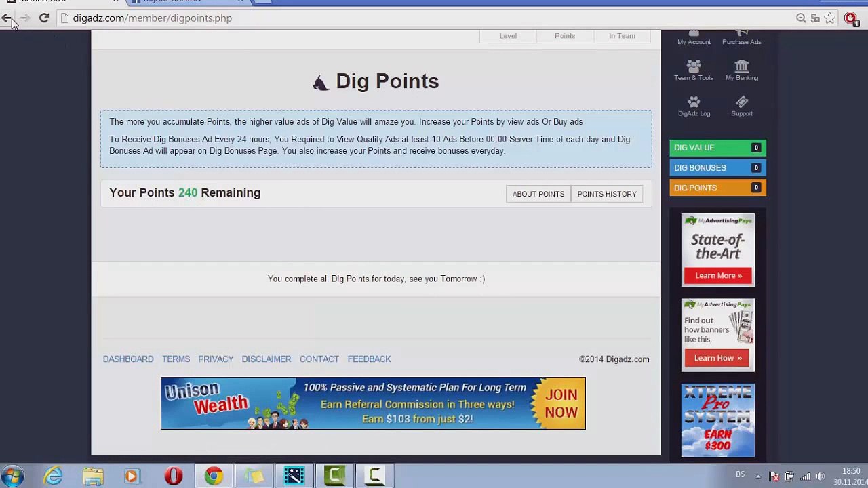
Task: Launch Opera from the taskbar
Action: pos(174,476)
